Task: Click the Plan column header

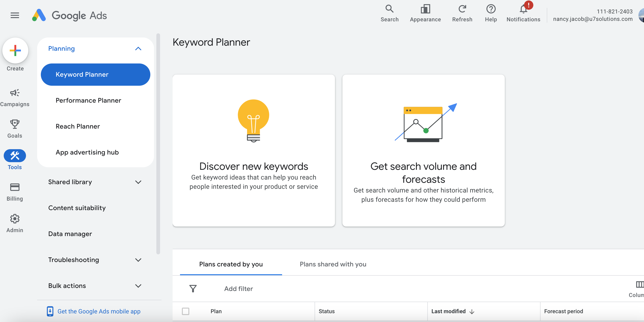Action: (x=216, y=311)
